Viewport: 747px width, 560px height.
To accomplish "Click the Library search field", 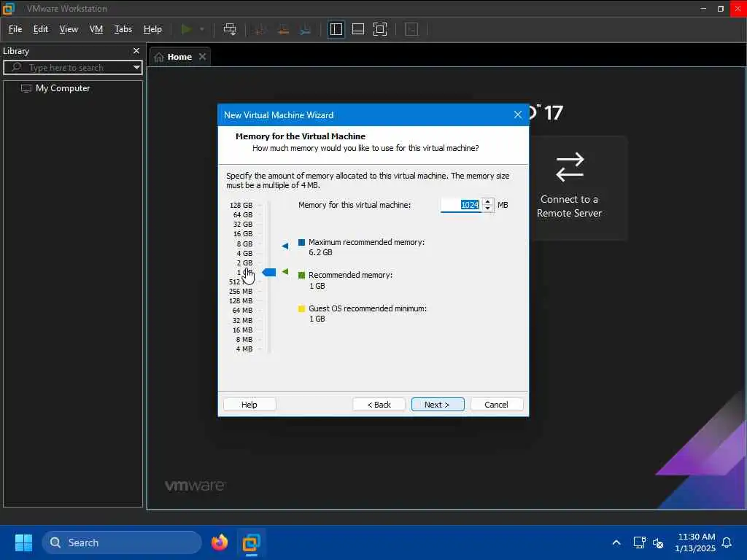I will click(x=72, y=68).
